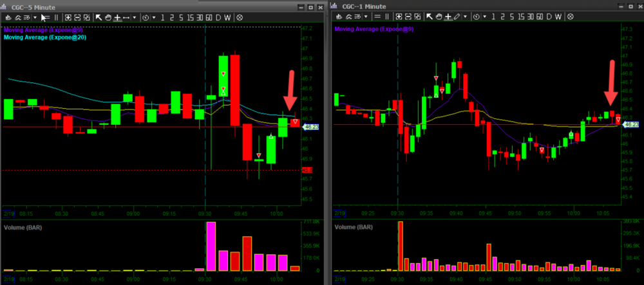
Task: Click the Volume (BAR) label in 1 Minute chart
Action: point(354,228)
